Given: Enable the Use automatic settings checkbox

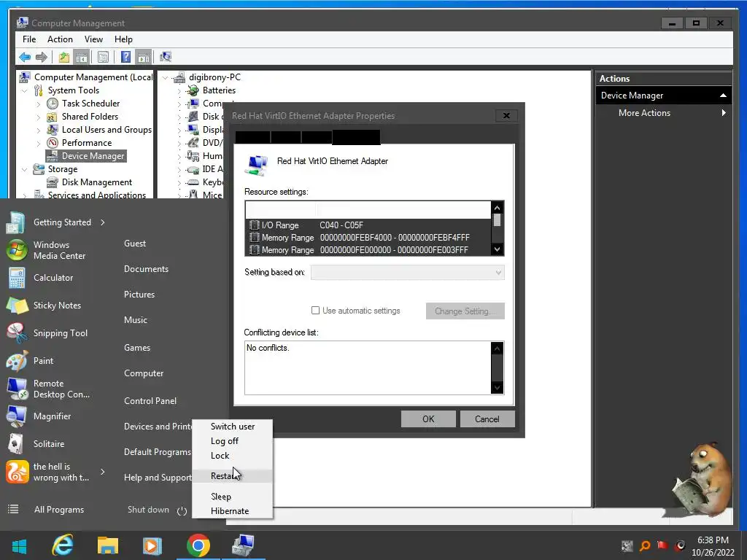Looking at the screenshot, I should click(x=315, y=311).
